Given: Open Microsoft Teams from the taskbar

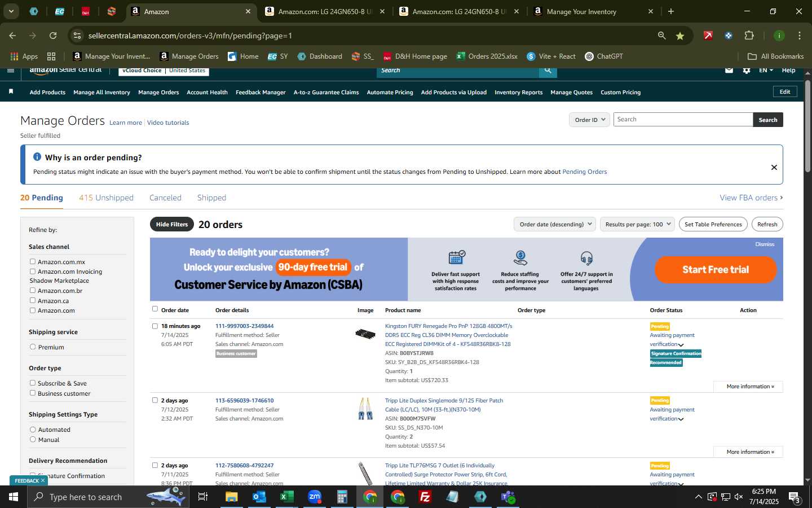Looking at the screenshot, I should (508, 497).
